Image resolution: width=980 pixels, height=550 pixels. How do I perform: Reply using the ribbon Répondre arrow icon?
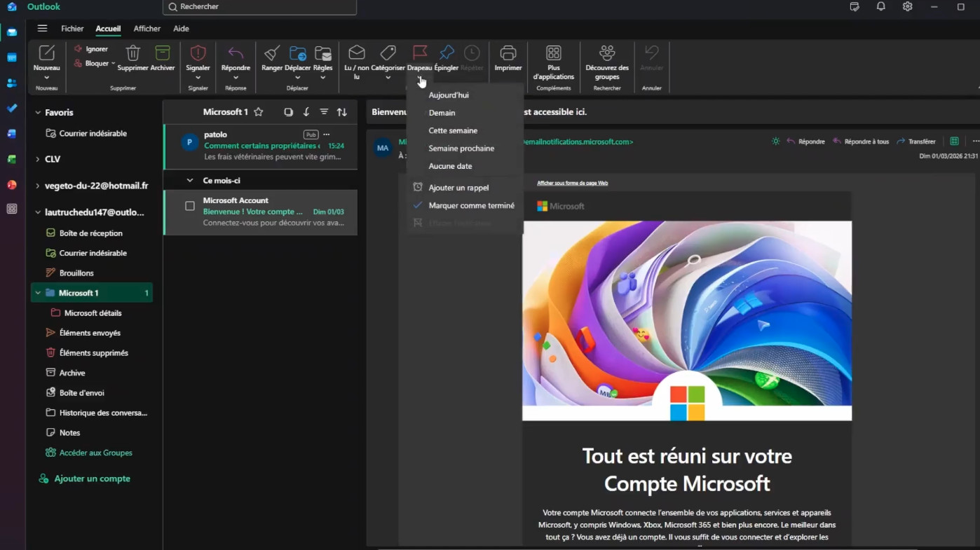coord(236,53)
